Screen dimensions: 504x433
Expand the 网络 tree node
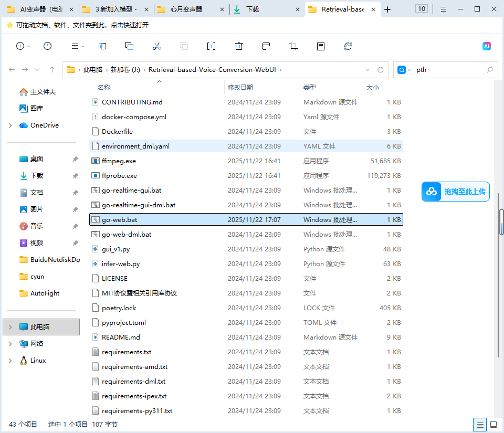10,344
